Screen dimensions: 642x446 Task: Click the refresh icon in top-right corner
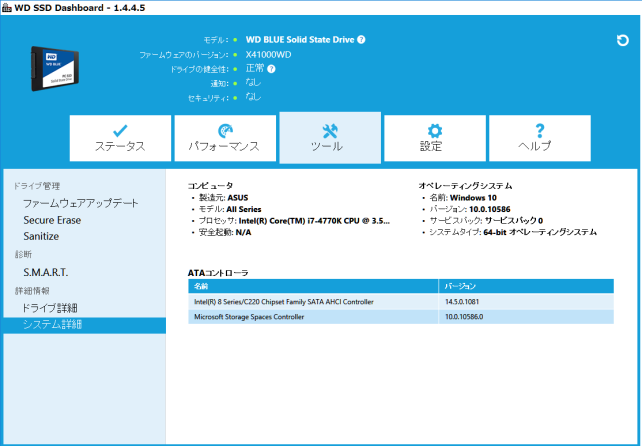(x=622, y=41)
